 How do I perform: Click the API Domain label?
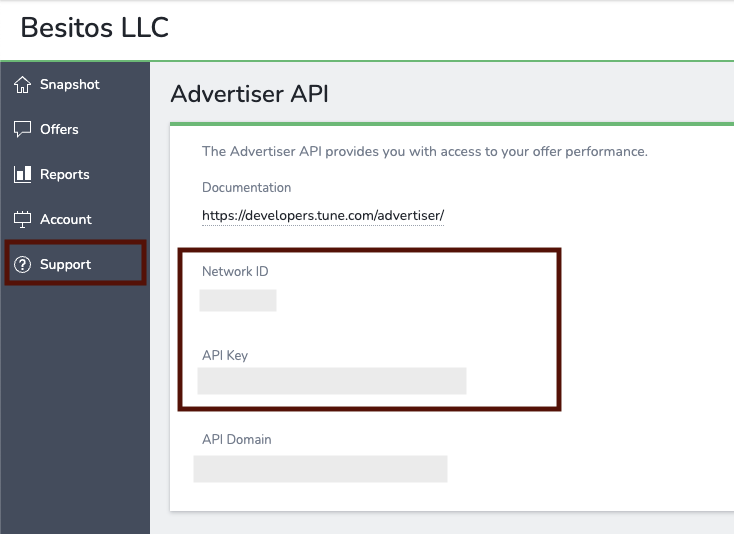point(236,439)
